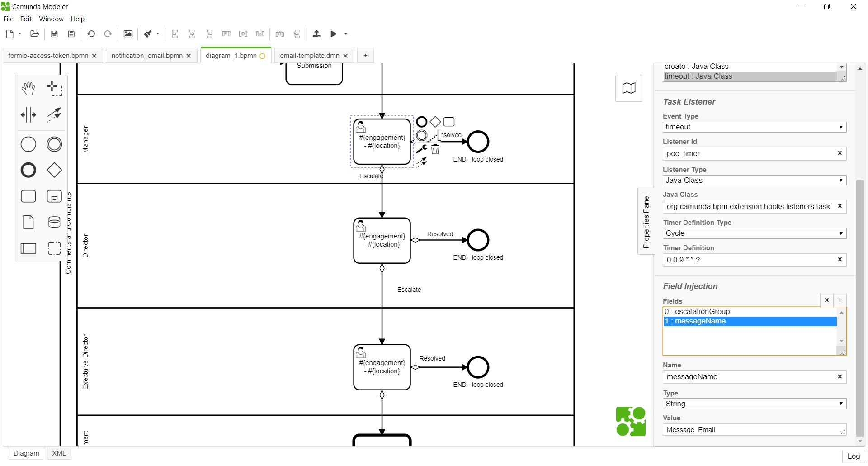Expand the new file dropdown arrow
868x466 pixels.
tap(20, 34)
